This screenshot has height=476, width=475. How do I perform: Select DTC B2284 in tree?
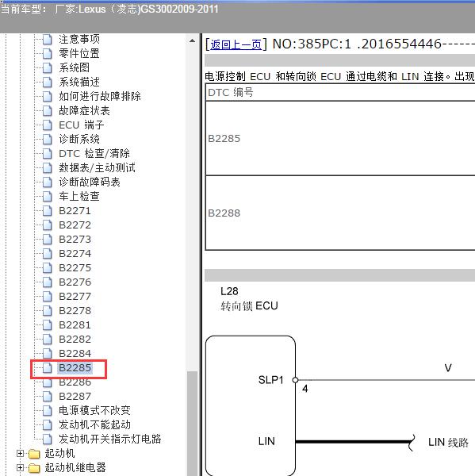click(x=75, y=353)
